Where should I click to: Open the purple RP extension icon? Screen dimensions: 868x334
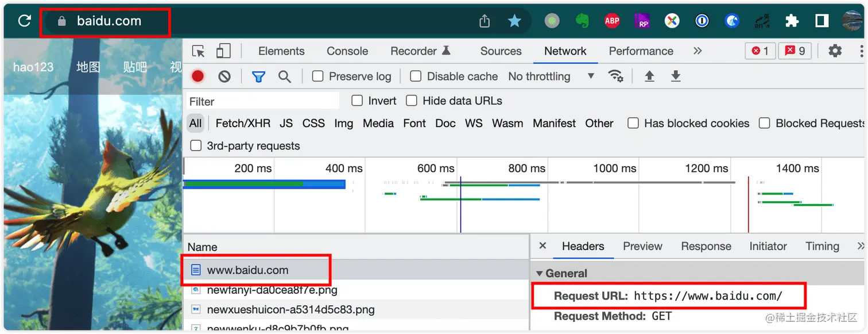pyautogui.click(x=642, y=21)
